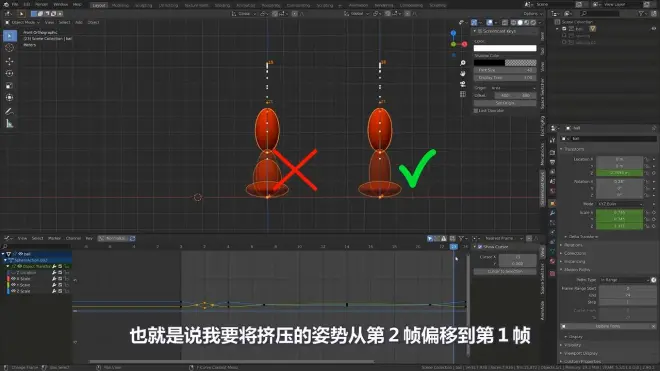Screen dimensions: 660x371
Task: Click the red X axis gizmo ball
Action: [x=464, y=44]
